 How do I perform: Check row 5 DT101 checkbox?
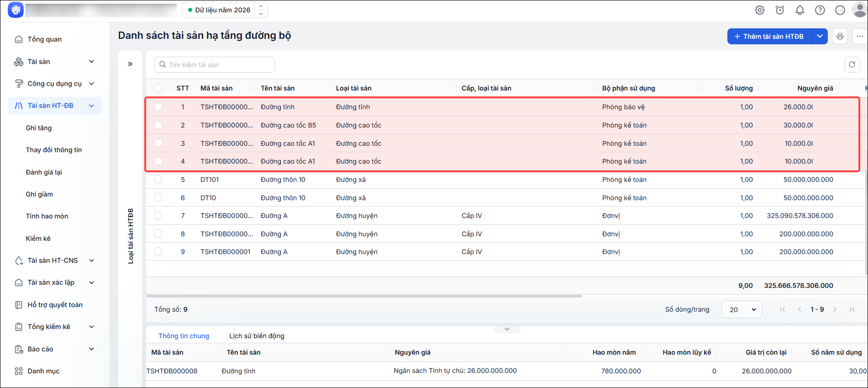click(x=158, y=179)
